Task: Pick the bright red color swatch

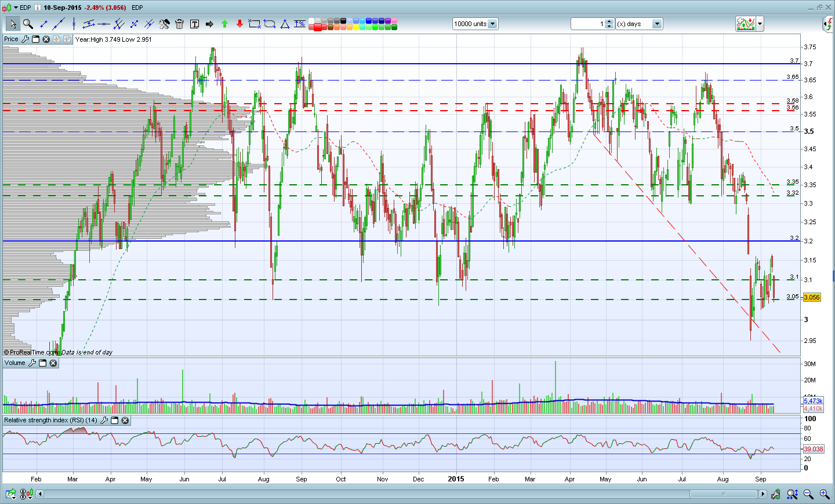Action: (x=318, y=27)
